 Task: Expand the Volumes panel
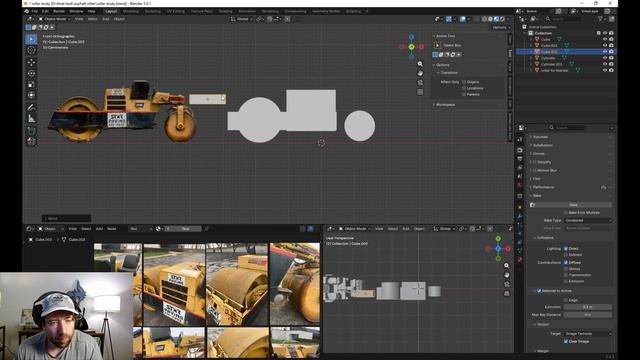point(541,137)
